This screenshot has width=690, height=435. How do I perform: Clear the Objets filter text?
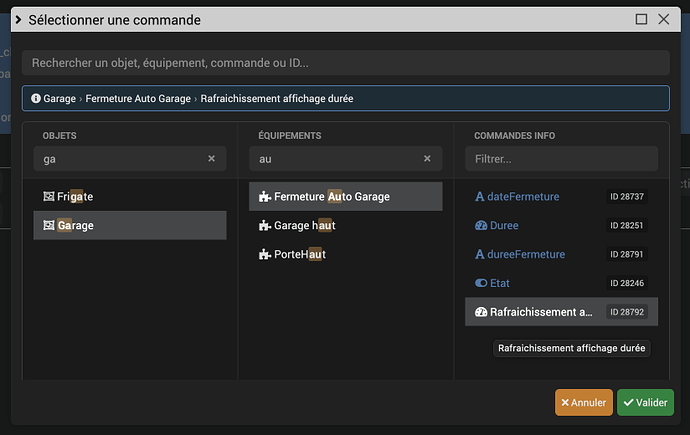212,158
